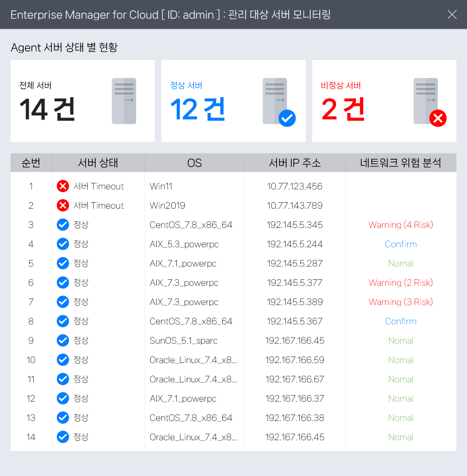Click Confirm link for server 192.145.5.367
Screen dimensions: 467x476
[x=401, y=321]
